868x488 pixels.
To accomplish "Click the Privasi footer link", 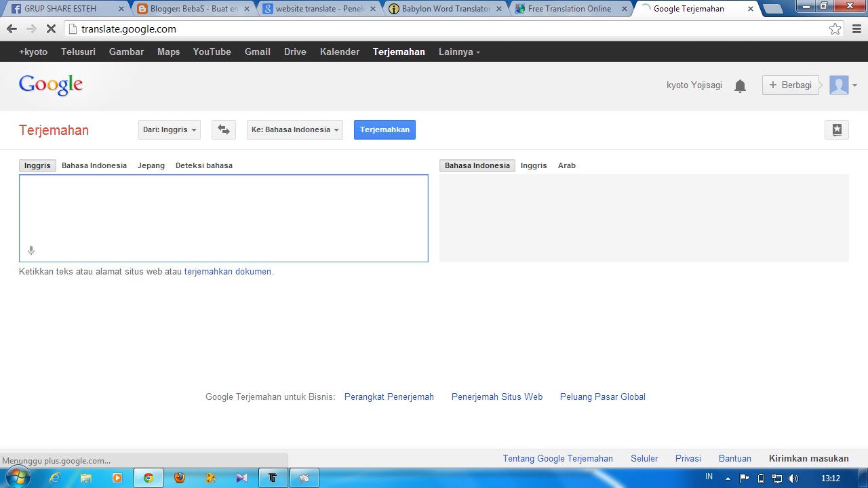I will pos(688,458).
